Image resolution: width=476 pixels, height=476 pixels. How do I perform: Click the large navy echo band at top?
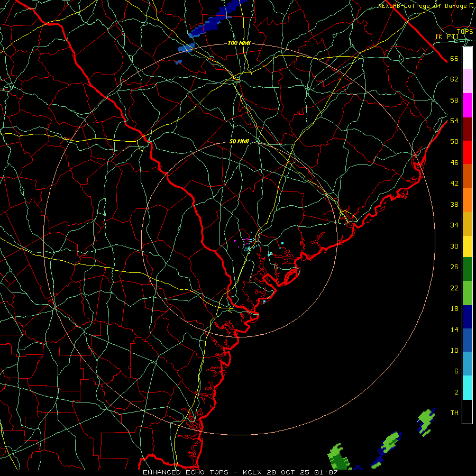pyautogui.click(x=217, y=20)
